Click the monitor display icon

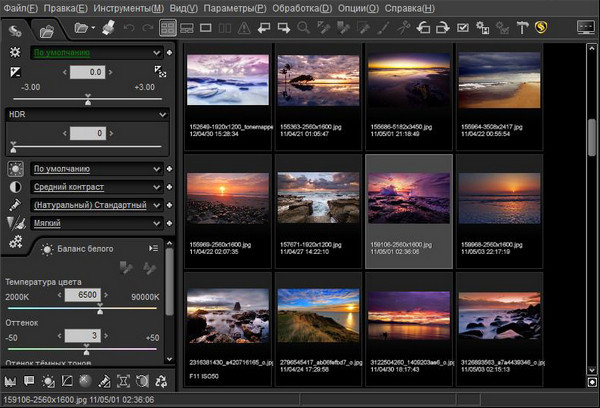[586, 28]
